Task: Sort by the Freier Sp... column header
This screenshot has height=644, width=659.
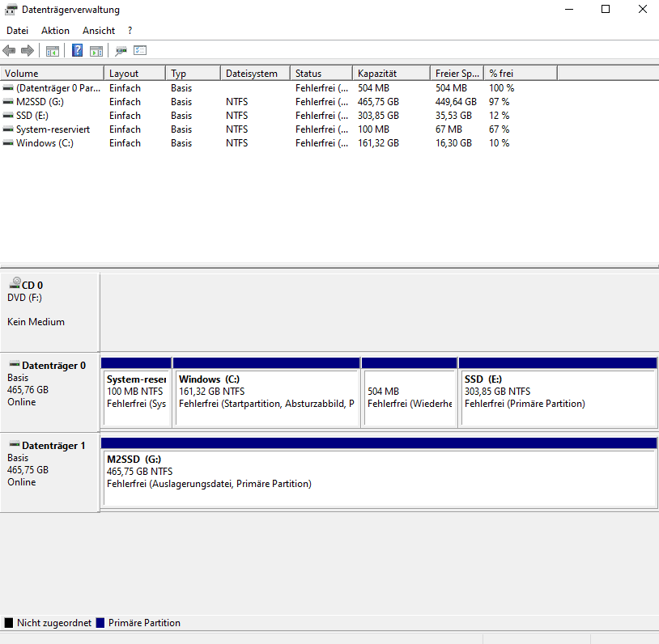Action: coord(457,74)
